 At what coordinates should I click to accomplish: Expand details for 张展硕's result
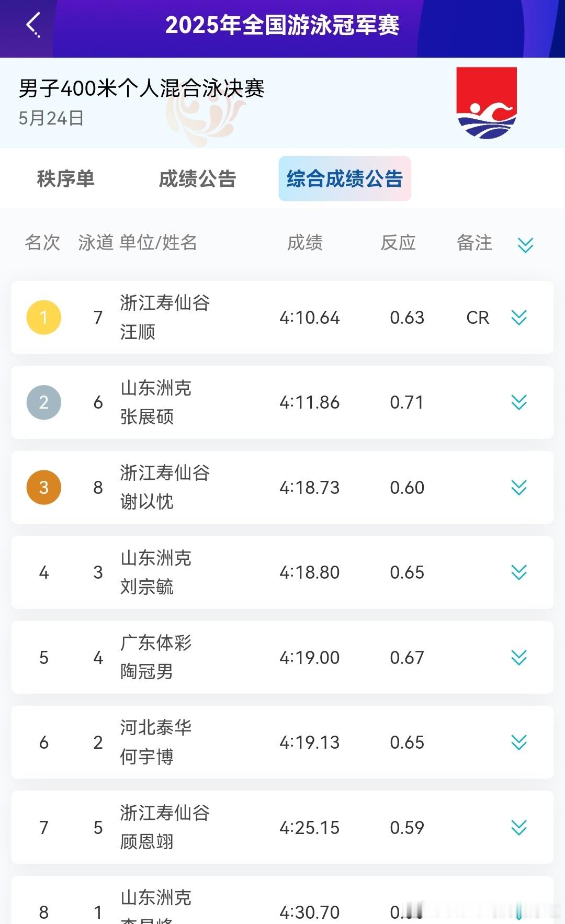(519, 402)
